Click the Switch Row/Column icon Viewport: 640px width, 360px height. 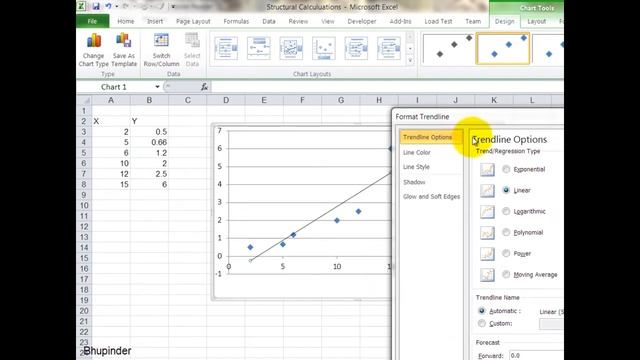161,50
